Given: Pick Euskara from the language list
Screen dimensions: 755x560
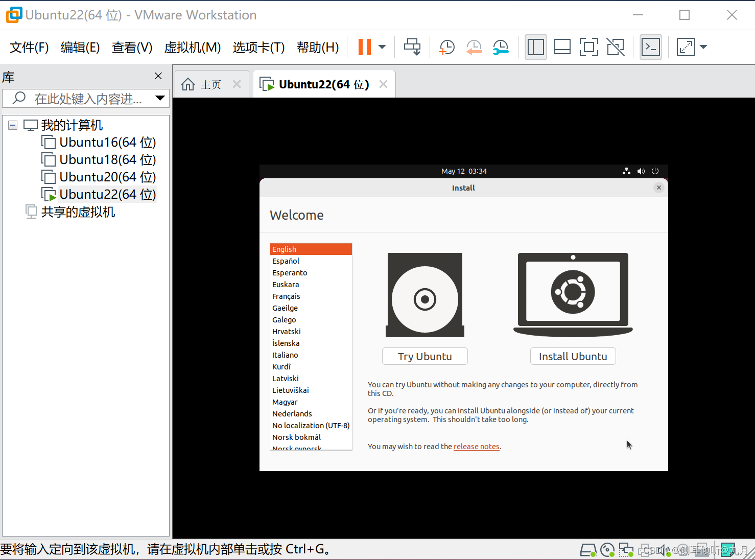Looking at the screenshot, I should (x=311, y=285).
